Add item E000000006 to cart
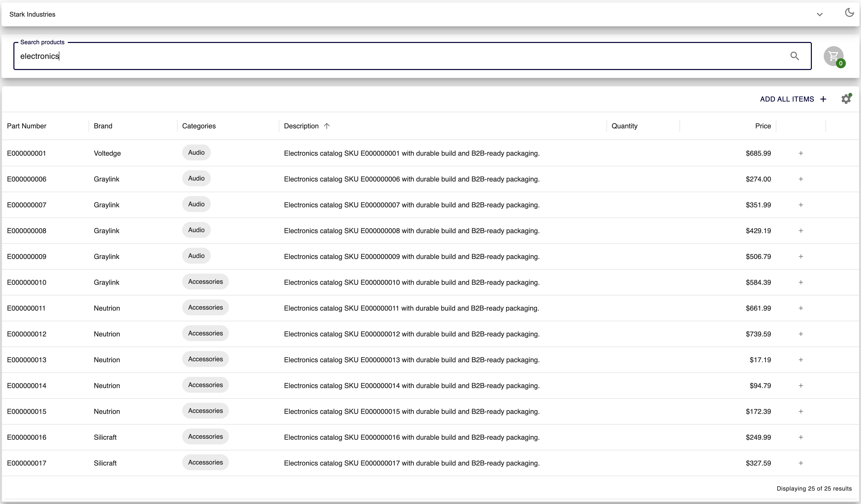 click(x=801, y=179)
